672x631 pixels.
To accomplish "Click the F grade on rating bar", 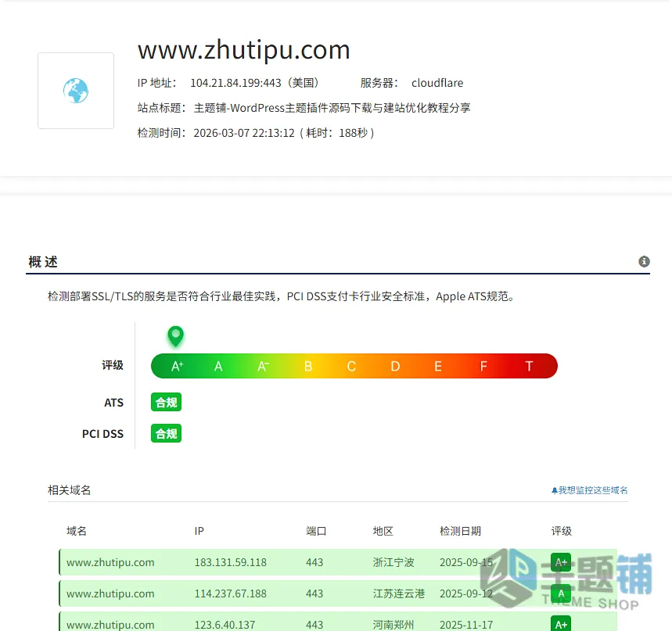I will pos(483,366).
